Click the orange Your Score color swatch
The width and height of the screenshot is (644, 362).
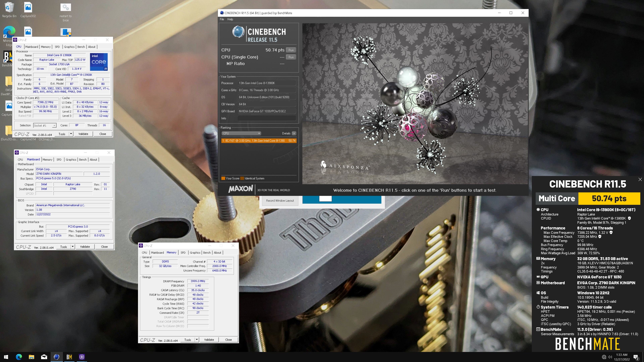coord(223,178)
